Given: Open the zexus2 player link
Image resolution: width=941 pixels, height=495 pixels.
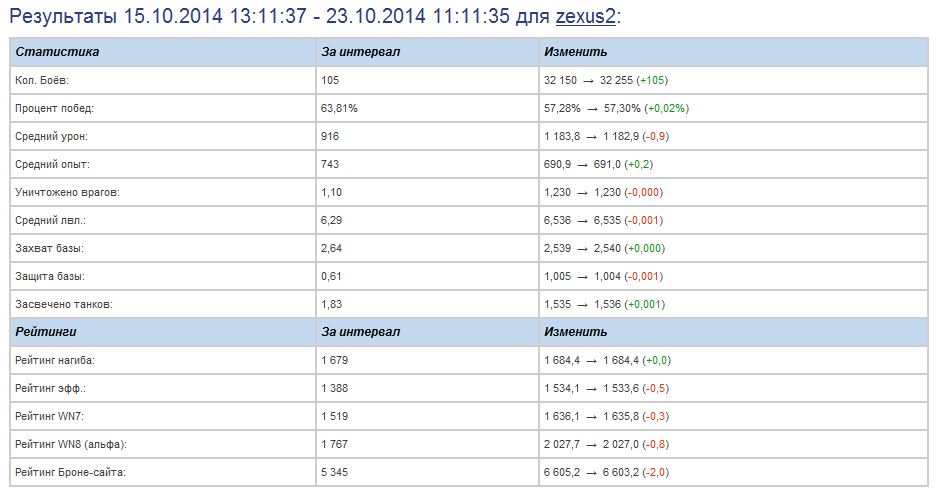Looking at the screenshot, I should point(586,16).
